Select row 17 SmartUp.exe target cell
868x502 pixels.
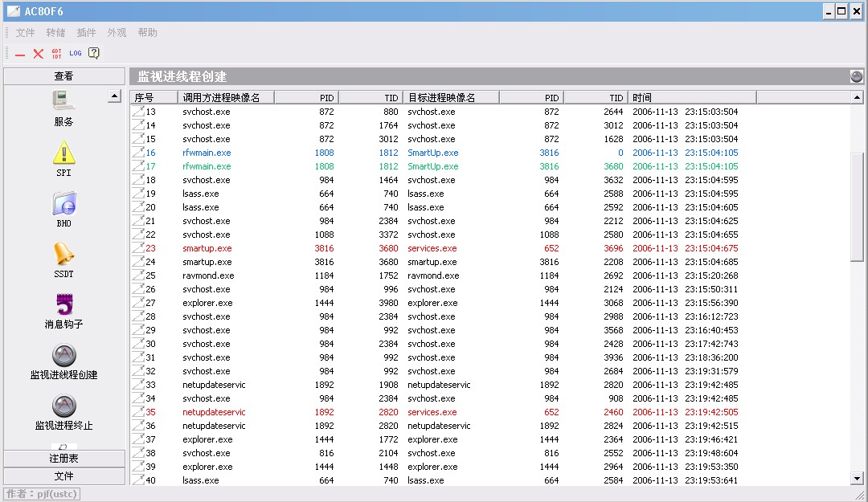click(433, 166)
